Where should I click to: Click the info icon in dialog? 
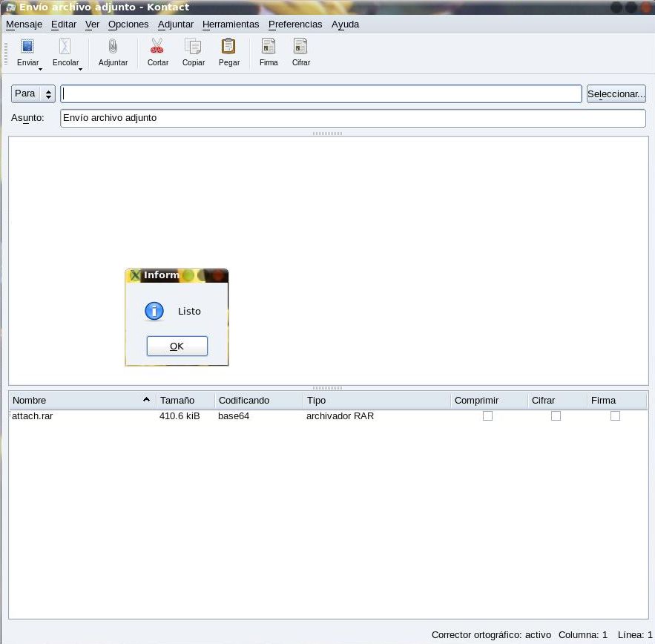tap(154, 311)
